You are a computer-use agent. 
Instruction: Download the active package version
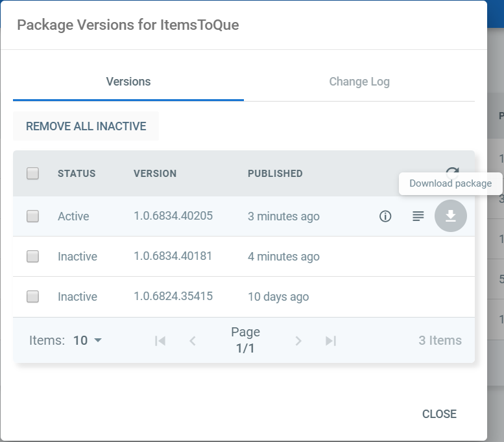click(450, 216)
